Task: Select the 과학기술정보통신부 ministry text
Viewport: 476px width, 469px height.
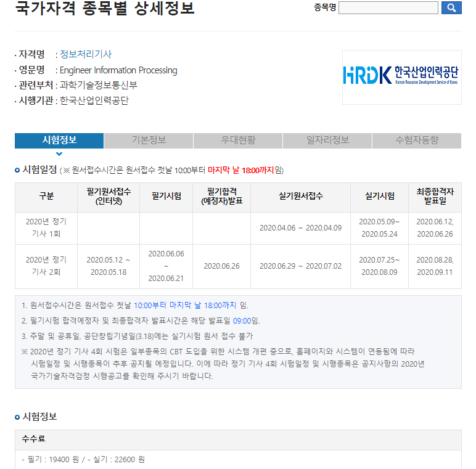Action: pyautogui.click(x=99, y=85)
